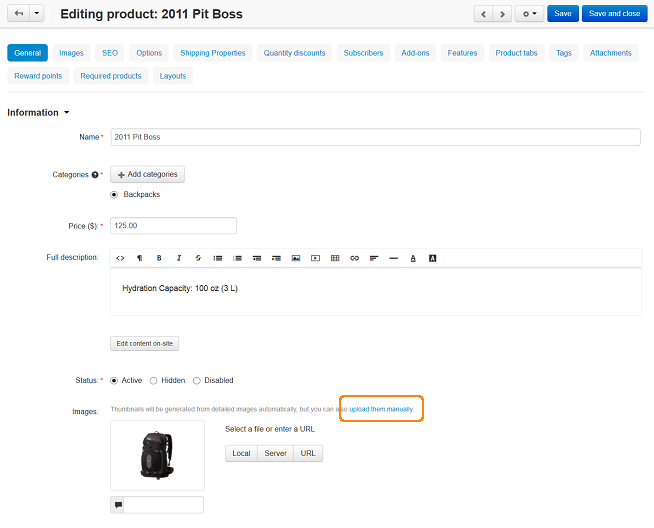This screenshot has width=654, height=528.
Task: Open the dropdown beside the back arrow
Action: (x=37, y=13)
